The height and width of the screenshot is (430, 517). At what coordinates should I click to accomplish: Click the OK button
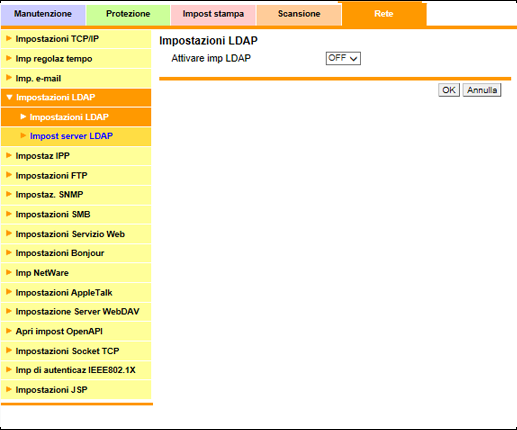coord(449,90)
